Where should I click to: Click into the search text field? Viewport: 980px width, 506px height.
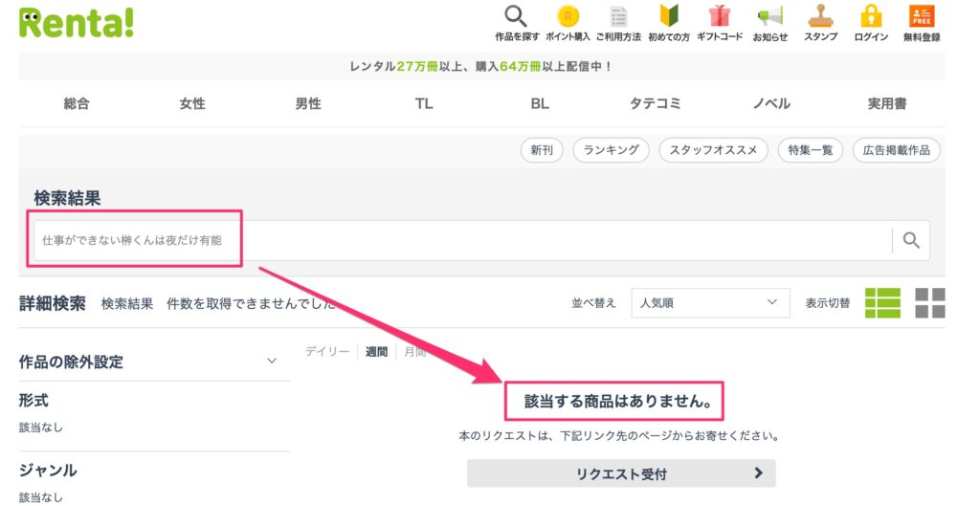[x=459, y=240]
